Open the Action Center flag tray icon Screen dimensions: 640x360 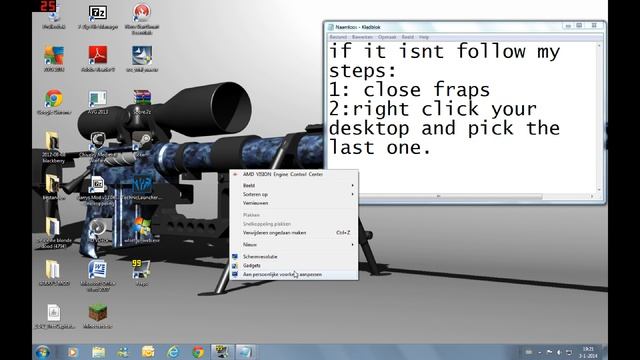(549, 352)
